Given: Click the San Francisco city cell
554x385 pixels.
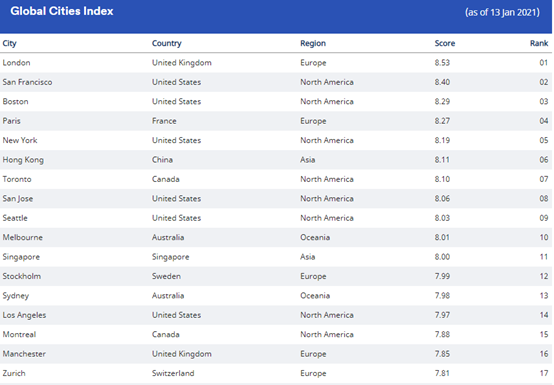Looking at the screenshot, I should tap(27, 82).
